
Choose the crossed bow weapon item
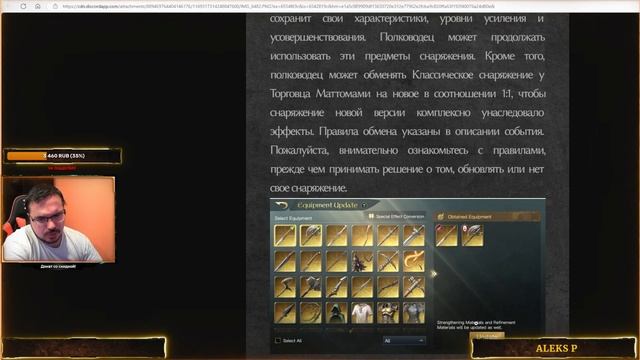(x=388, y=261)
